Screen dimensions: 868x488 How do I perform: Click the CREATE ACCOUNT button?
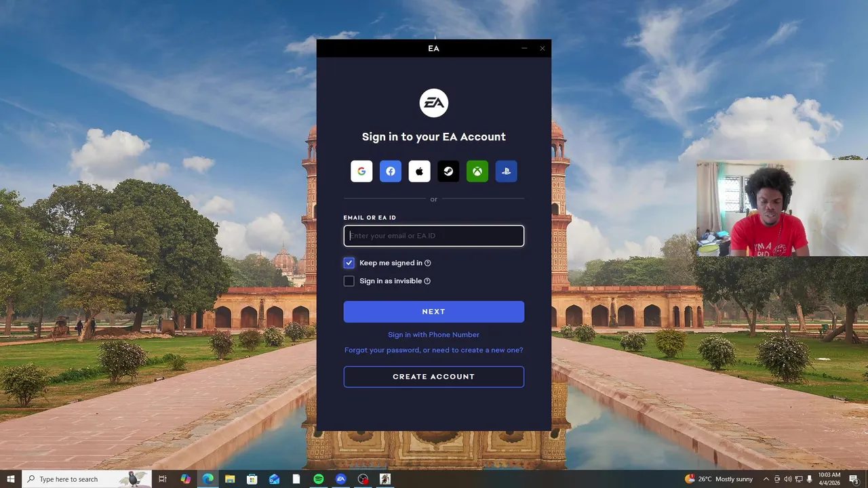click(434, 377)
